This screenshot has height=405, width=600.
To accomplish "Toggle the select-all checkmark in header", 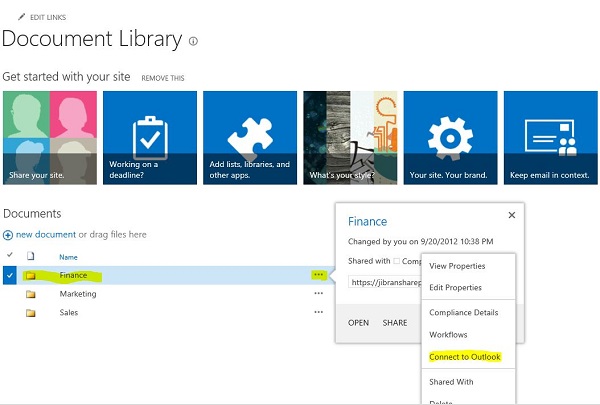I will (x=9, y=257).
